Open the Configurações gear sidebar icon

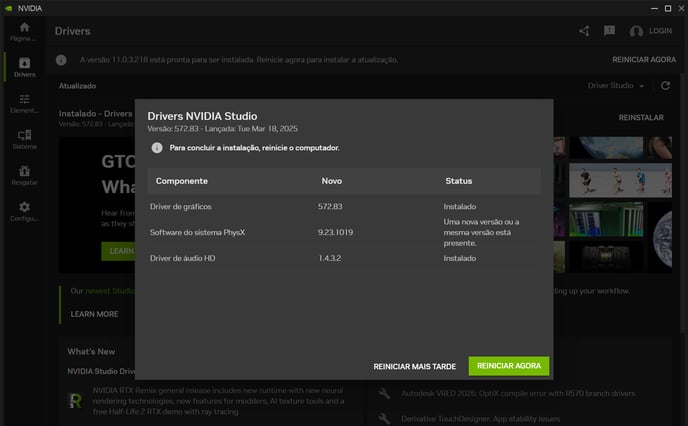pos(25,211)
